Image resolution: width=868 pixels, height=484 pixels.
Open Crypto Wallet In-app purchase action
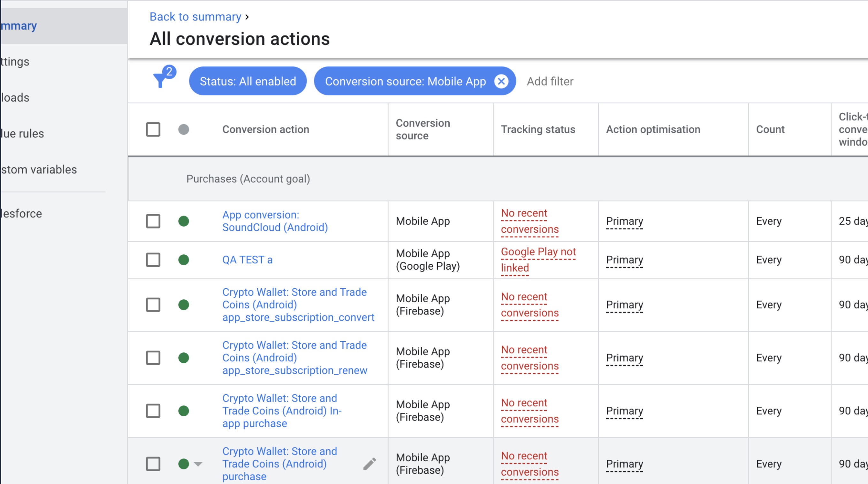282,411
